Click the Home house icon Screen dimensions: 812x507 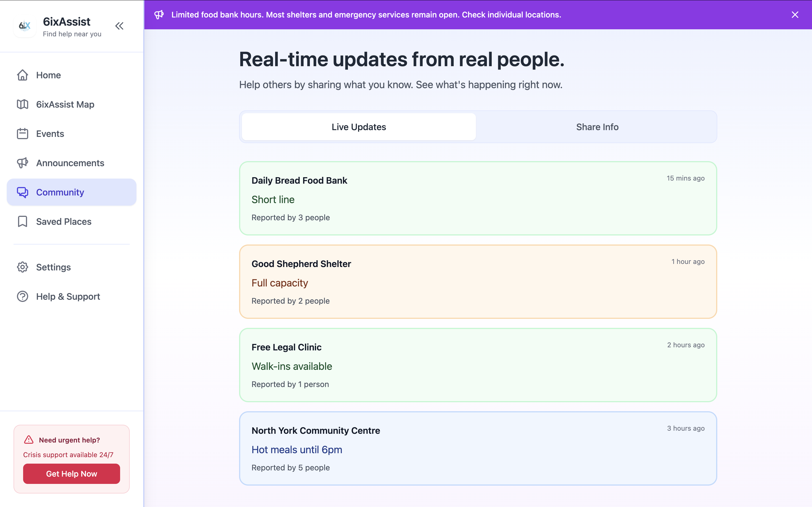pos(23,75)
